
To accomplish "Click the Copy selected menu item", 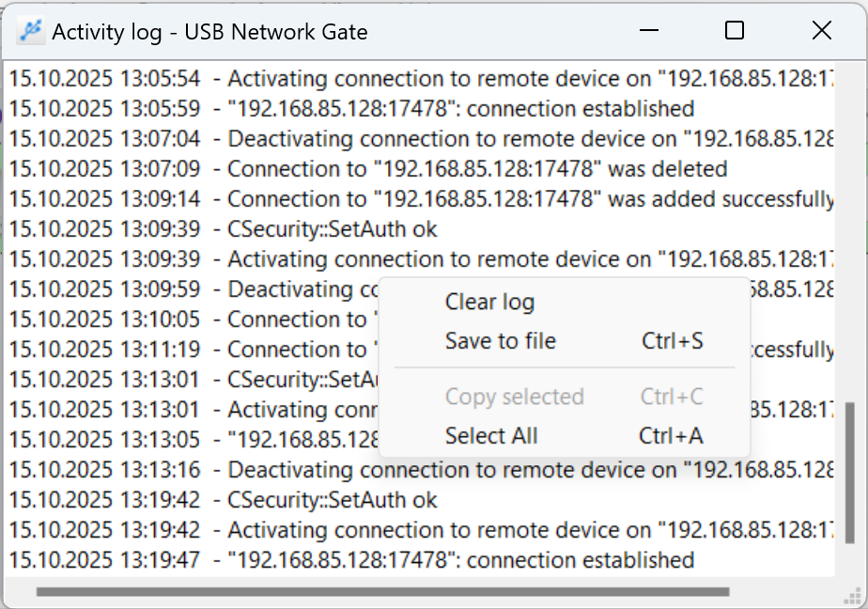I will pos(514,397).
